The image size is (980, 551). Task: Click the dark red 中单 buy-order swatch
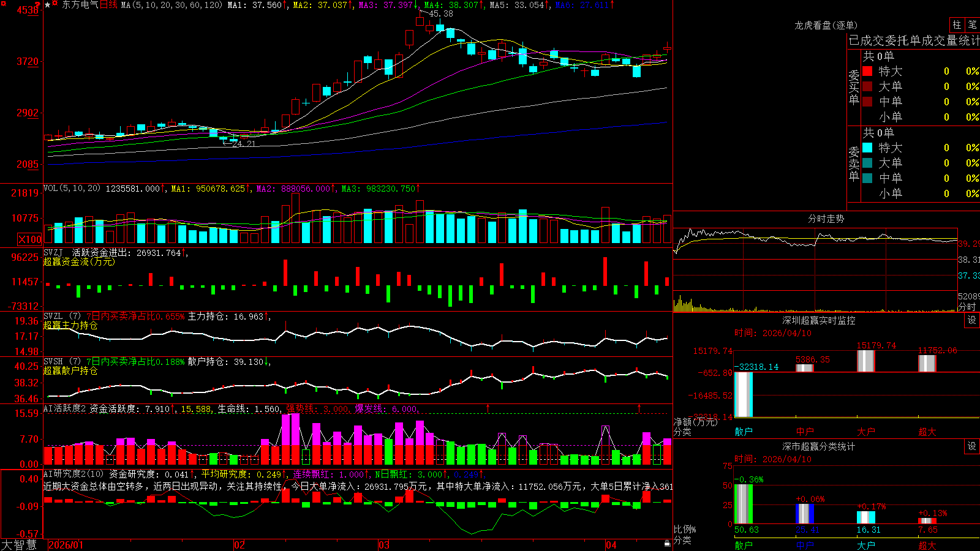tap(867, 102)
